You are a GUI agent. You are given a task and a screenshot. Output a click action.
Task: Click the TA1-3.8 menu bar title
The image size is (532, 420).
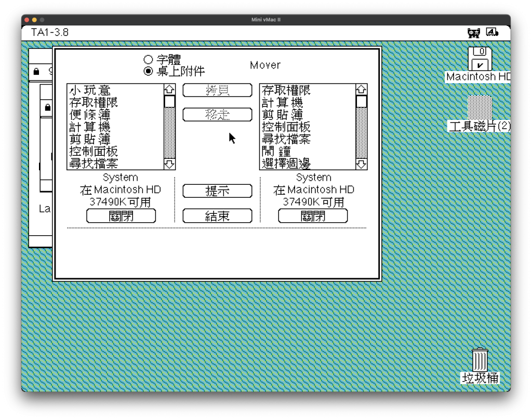(50, 33)
